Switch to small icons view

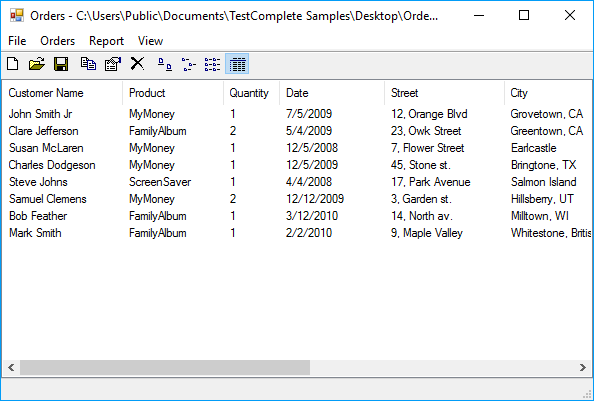(x=189, y=64)
